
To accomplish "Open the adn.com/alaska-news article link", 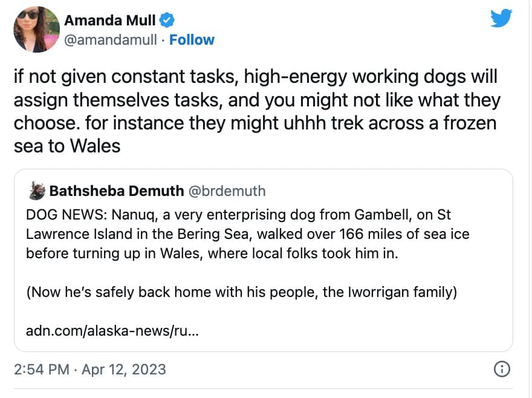I will click(x=112, y=331).
